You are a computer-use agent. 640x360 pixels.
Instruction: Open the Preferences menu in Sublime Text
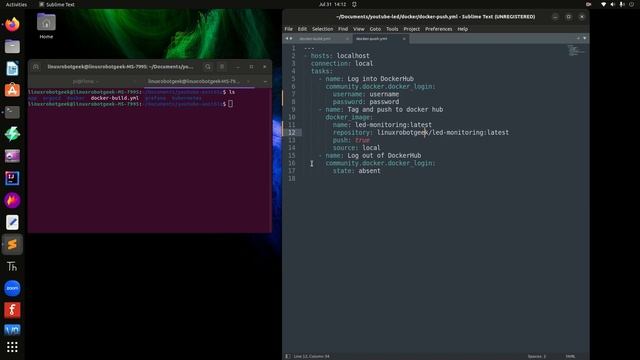[x=439, y=29]
